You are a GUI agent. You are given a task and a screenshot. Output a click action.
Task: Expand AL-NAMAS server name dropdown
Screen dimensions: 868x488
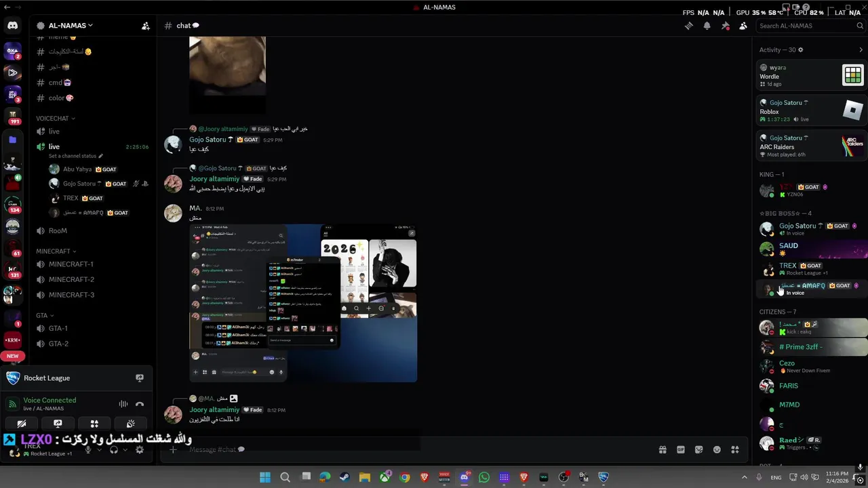click(x=65, y=26)
